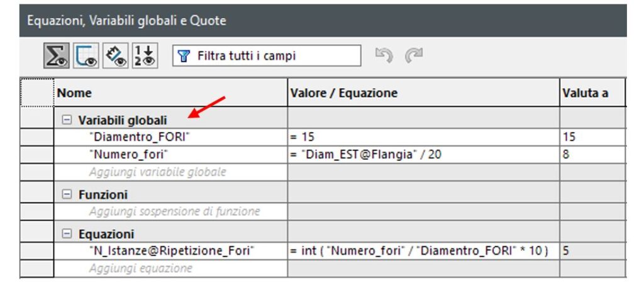
Task: Switch to the Dimension view icon
Action: (x=117, y=55)
